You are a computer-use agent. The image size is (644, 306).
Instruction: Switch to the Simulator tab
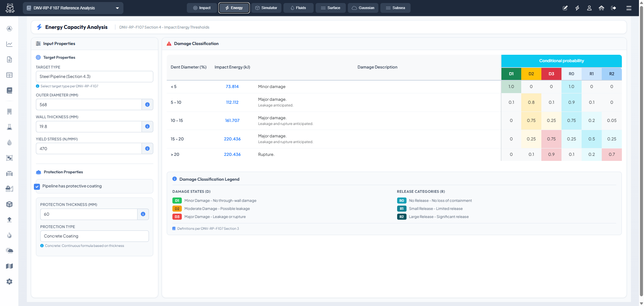tap(266, 8)
